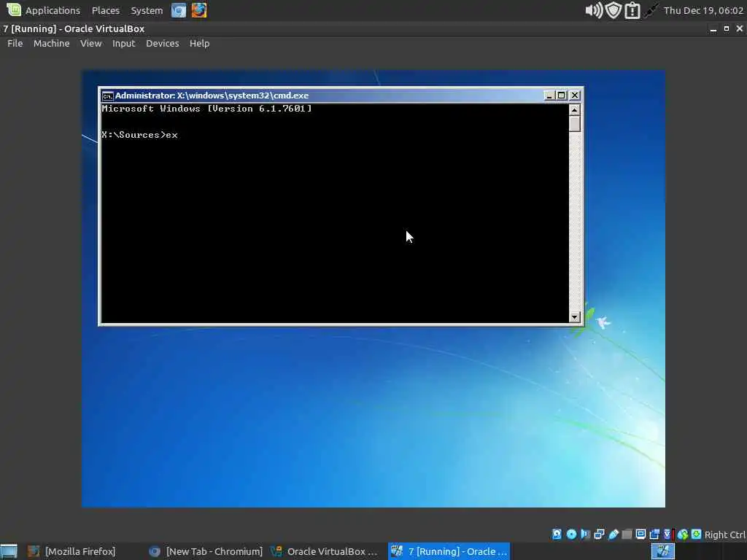Open the Input menu

tap(123, 43)
